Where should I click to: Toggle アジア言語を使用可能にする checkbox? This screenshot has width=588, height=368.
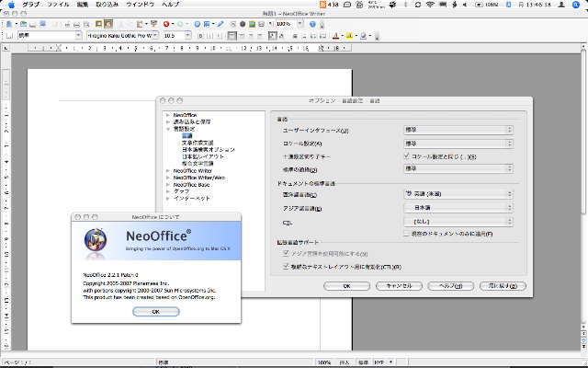click(x=286, y=254)
